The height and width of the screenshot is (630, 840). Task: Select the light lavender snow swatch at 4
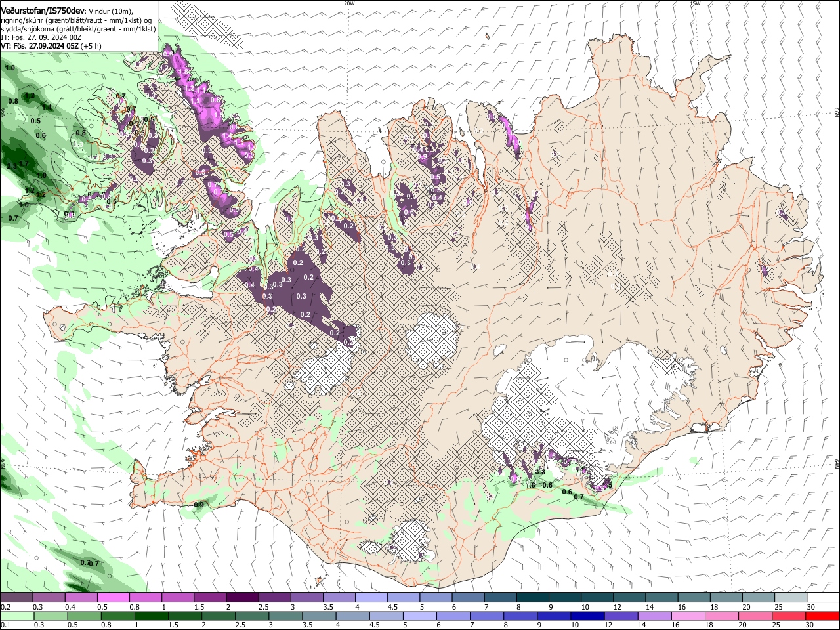coord(371,598)
